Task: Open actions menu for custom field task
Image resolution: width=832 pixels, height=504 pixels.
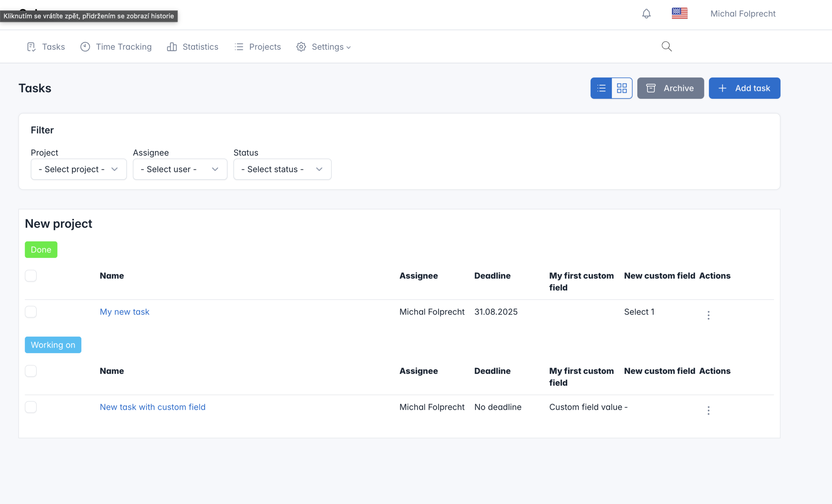Action: [708, 410]
